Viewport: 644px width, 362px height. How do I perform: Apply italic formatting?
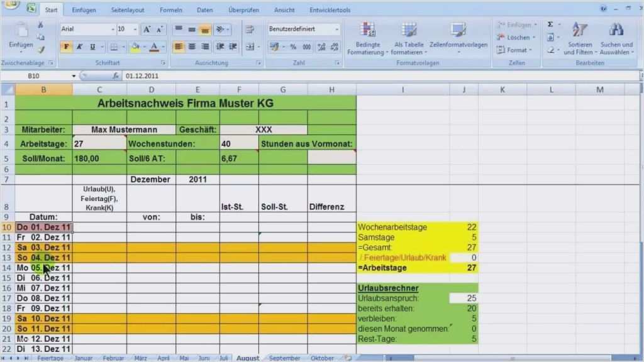79,47
